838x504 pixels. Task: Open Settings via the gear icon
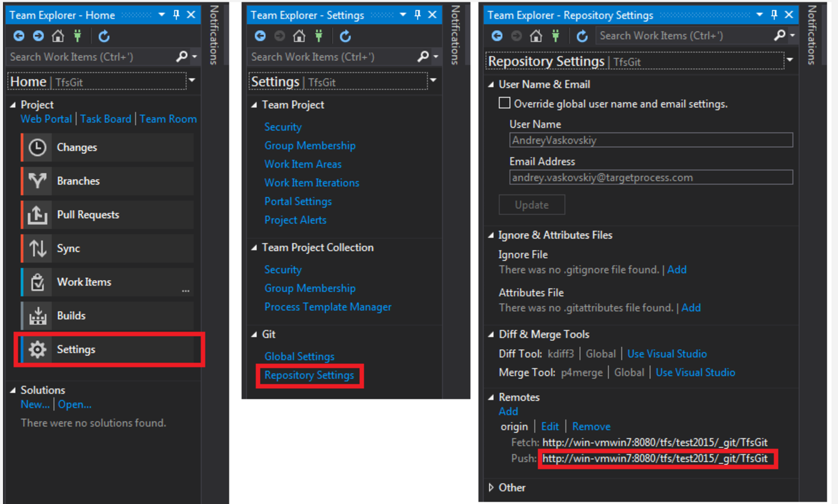tap(37, 350)
